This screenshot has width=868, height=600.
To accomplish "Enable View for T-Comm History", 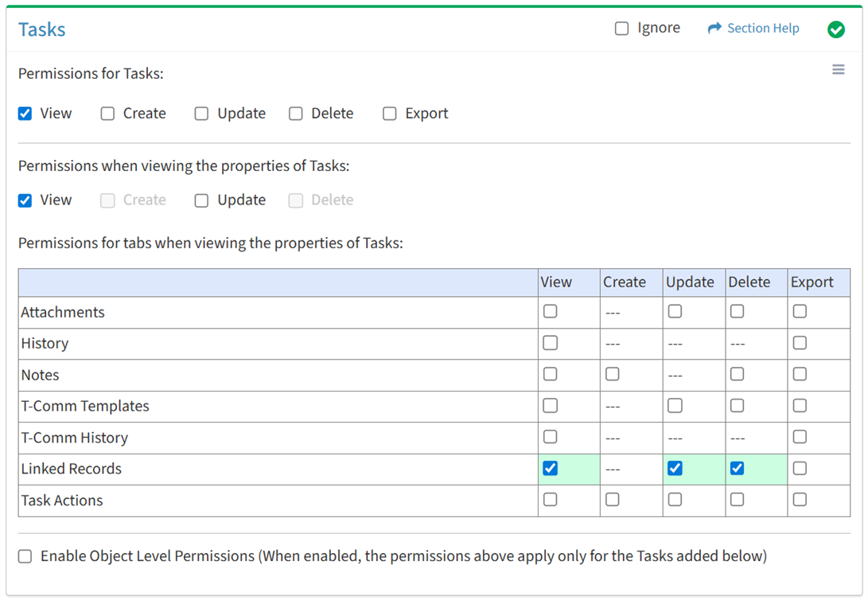I will (550, 437).
